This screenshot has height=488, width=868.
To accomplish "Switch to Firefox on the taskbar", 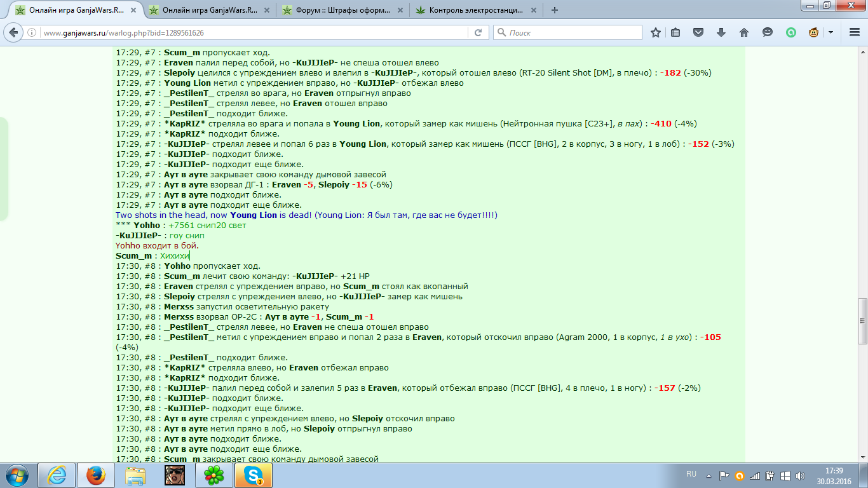I will 96,475.
